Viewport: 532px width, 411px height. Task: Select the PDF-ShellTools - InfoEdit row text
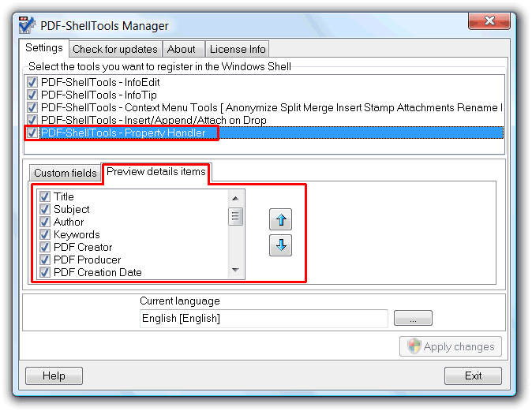(x=100, y=82)
